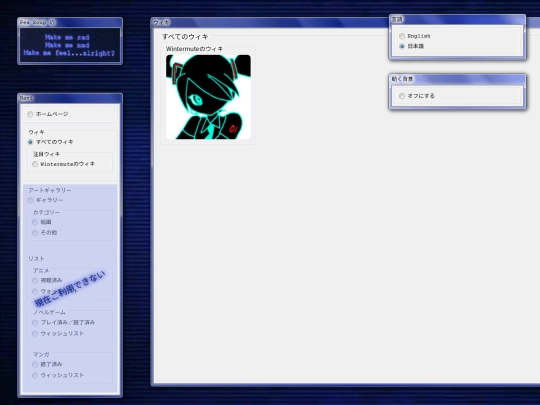Screen dimensions: 540x405
Task: Click the マンガ group label
Action: pyautogui.click(x=41, y=354)
